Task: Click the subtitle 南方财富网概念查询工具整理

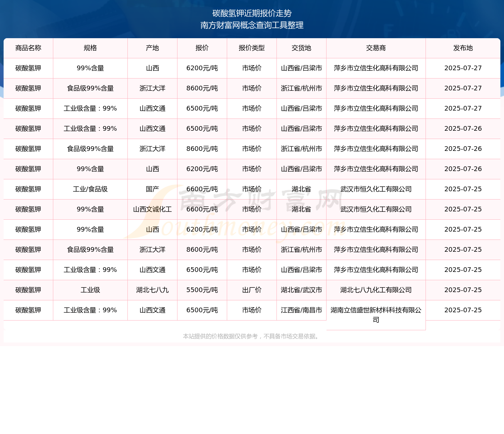Action: [x=252, y=25]
